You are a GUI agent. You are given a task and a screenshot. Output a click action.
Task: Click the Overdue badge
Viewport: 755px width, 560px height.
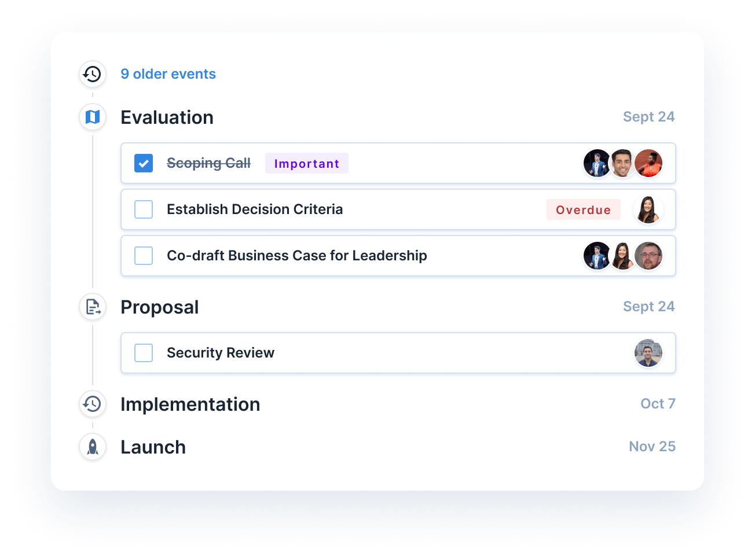coord(583,210)
